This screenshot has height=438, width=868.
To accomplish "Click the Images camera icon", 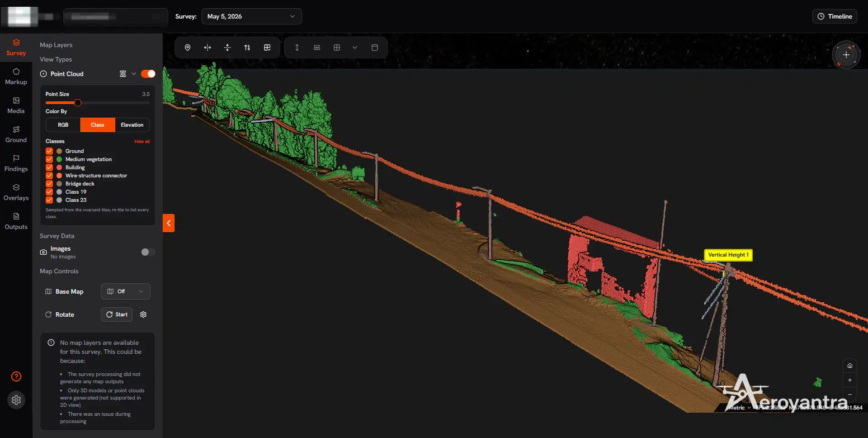I will click(x=43, y=252).
